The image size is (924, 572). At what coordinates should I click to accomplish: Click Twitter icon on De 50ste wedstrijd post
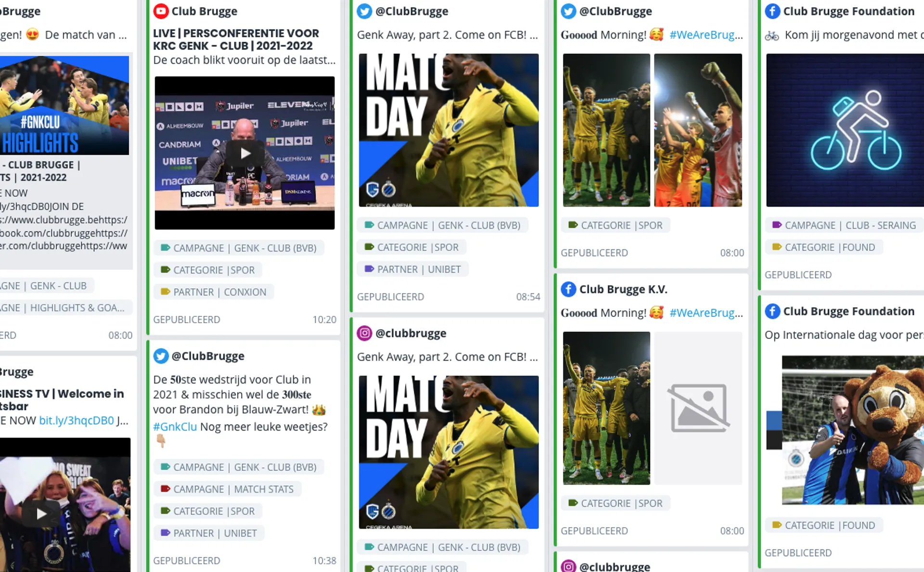[x=161, y=356]
